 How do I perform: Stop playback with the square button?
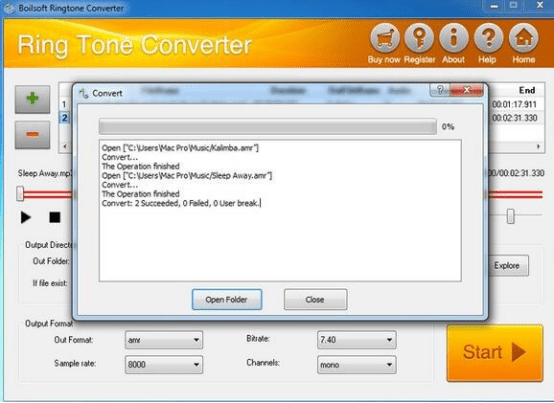point(55,217)
